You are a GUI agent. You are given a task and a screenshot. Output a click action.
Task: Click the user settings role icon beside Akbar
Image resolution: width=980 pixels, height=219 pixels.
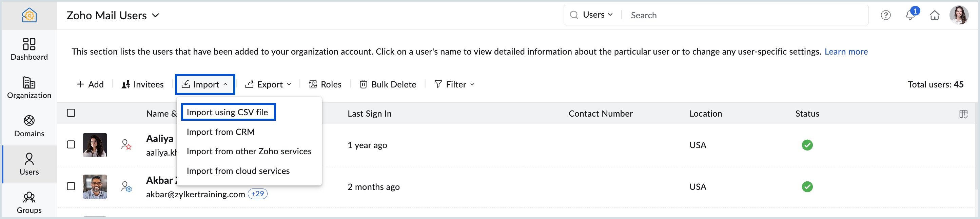126,187
